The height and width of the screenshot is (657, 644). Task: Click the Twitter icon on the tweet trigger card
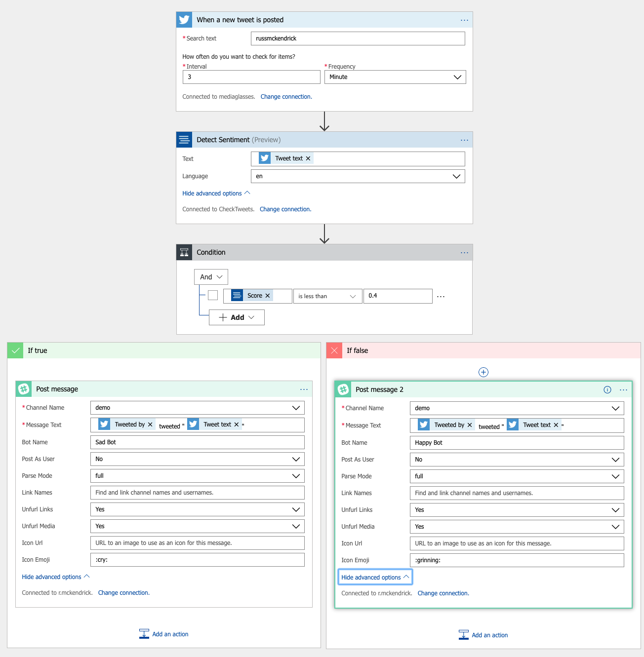[x=184, y=19]
